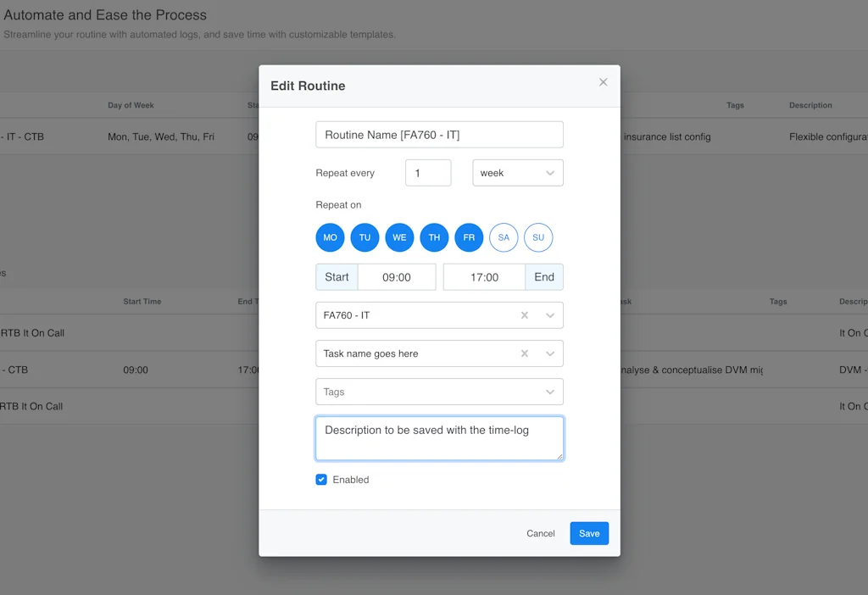Screen dimensions: 868x595
Task: Toggle Tuesday day button
Action: (x=364, y=237)
